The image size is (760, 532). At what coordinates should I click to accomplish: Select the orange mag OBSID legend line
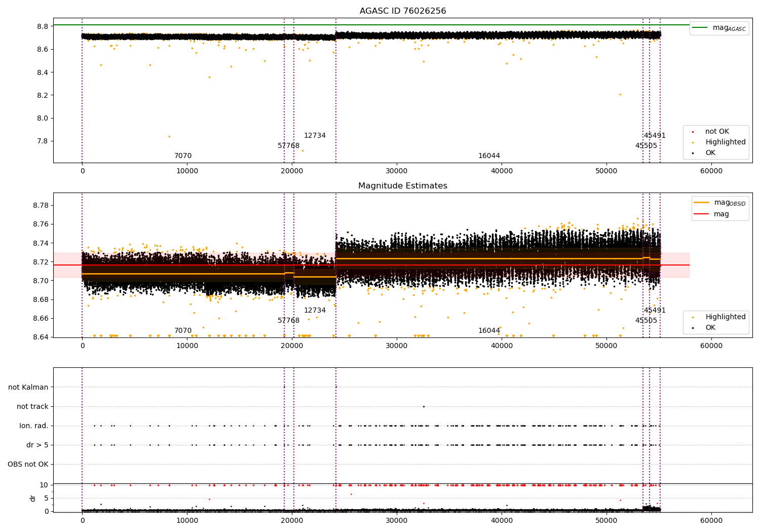[702, 203]
